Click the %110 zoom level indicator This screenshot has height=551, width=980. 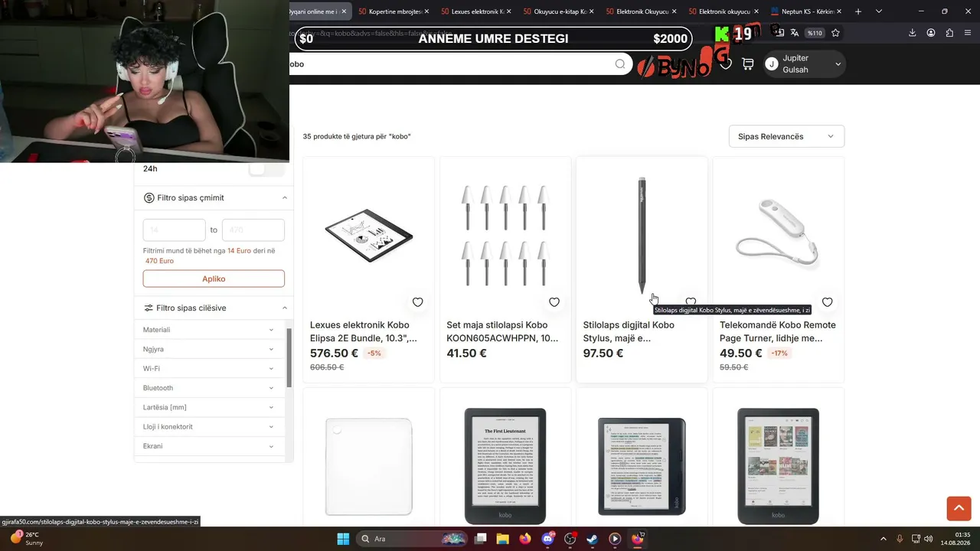click(815, 33)
